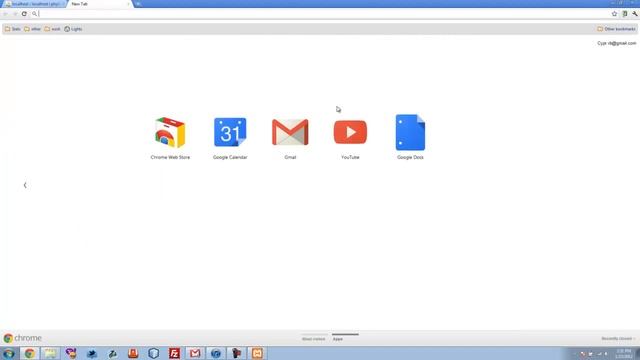The height and width of the screenshot is (360, 640).
Task: Click the Chrome taskbar icon
Action: tap(29, 353)
